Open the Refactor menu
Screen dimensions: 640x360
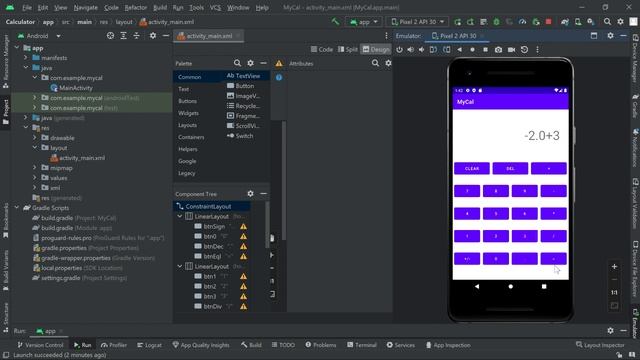tap(136, 7)
